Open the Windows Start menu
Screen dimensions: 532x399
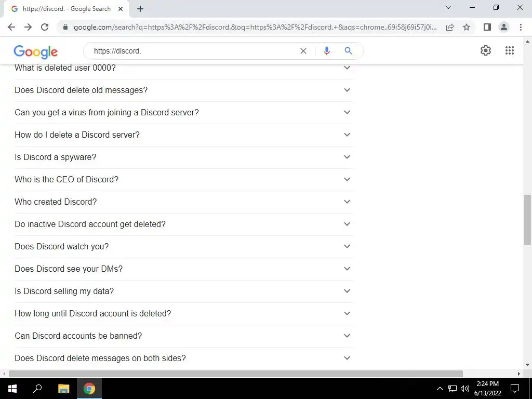12,389
